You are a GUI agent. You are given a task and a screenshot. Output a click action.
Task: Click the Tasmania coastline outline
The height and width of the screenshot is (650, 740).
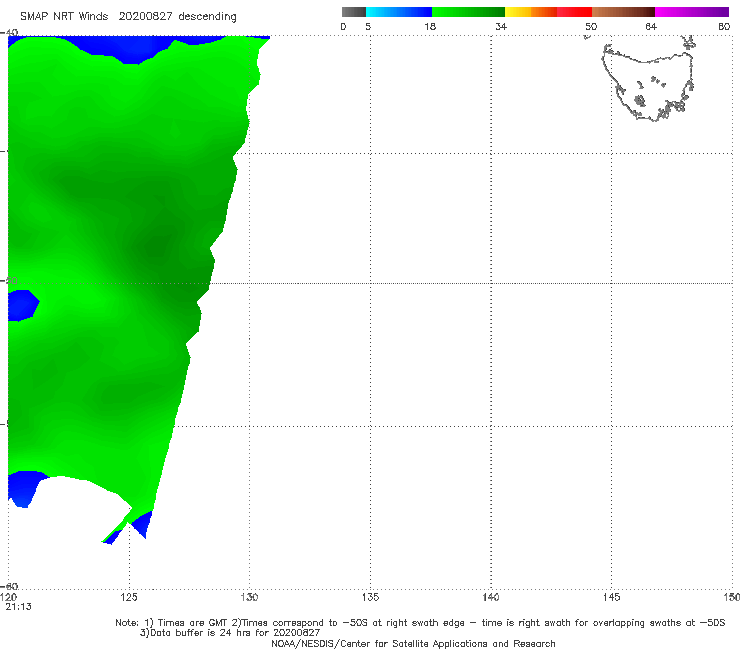[648, 80]
